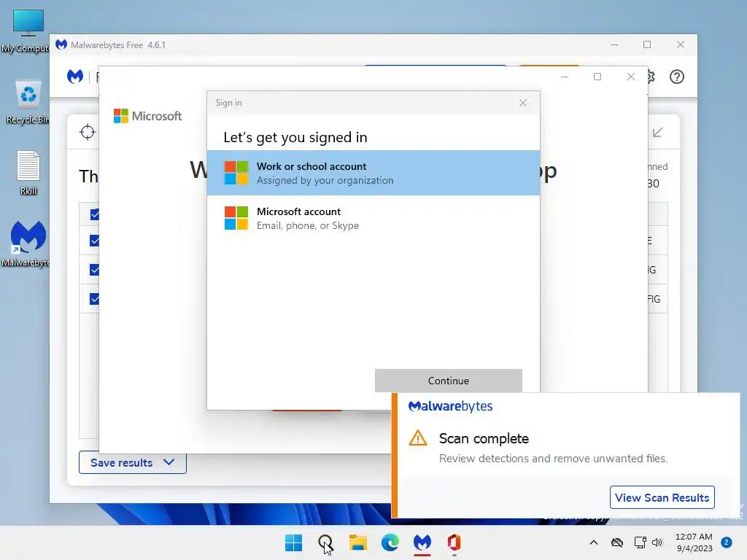Click Office icon in taskbar
747x560 pixels.
coord(454,542)
